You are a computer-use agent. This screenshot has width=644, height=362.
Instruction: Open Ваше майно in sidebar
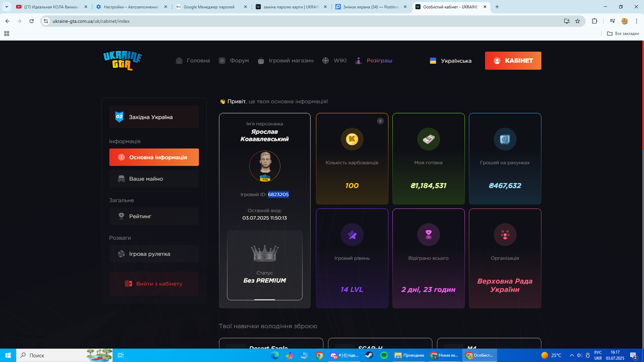[x=154, y=178]
